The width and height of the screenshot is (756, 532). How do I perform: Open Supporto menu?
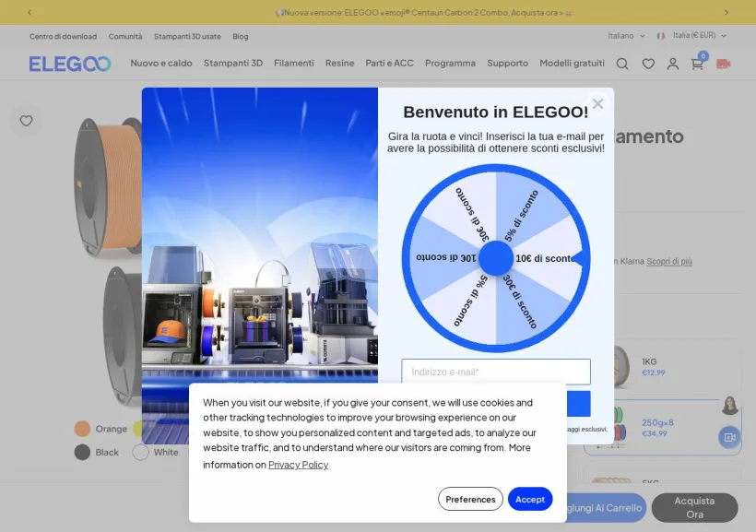pos(507,64)
